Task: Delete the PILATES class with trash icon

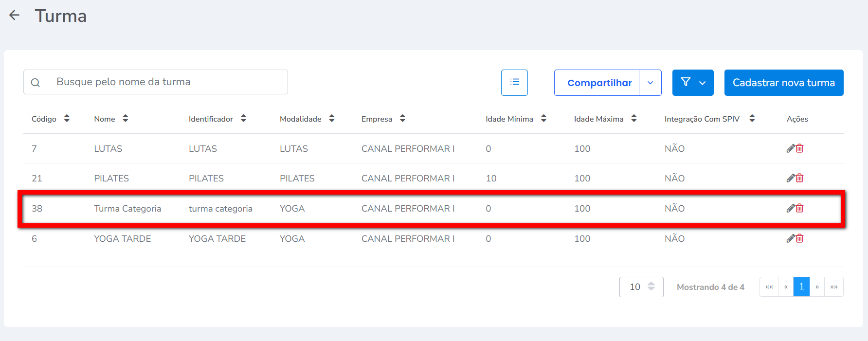Action: pos(800,178)
